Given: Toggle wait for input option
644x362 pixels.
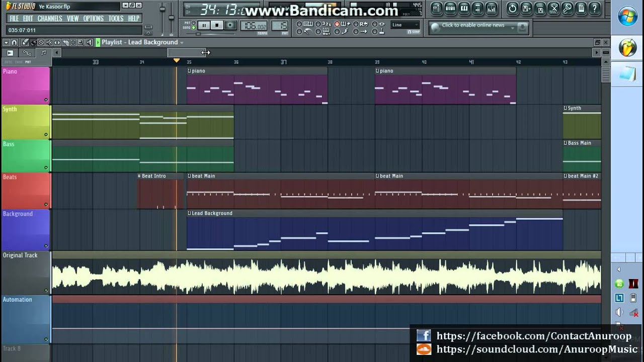Looking at the screenshot, I should 327,31.
